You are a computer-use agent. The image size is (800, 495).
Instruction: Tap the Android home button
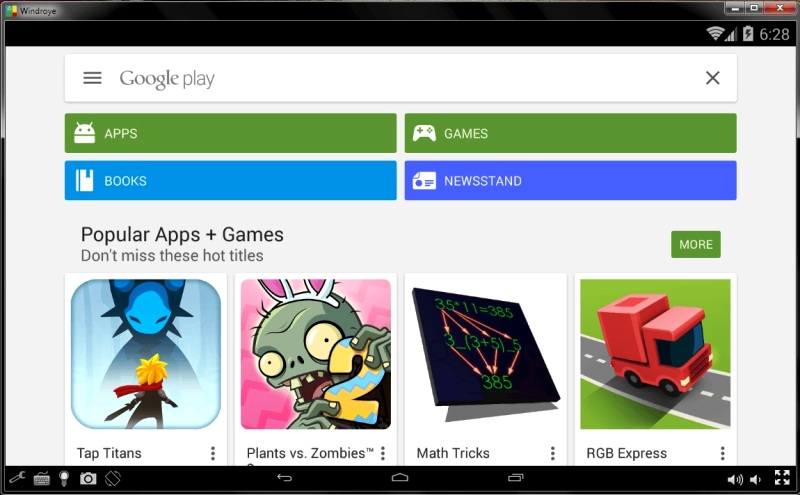click(399, 478)
